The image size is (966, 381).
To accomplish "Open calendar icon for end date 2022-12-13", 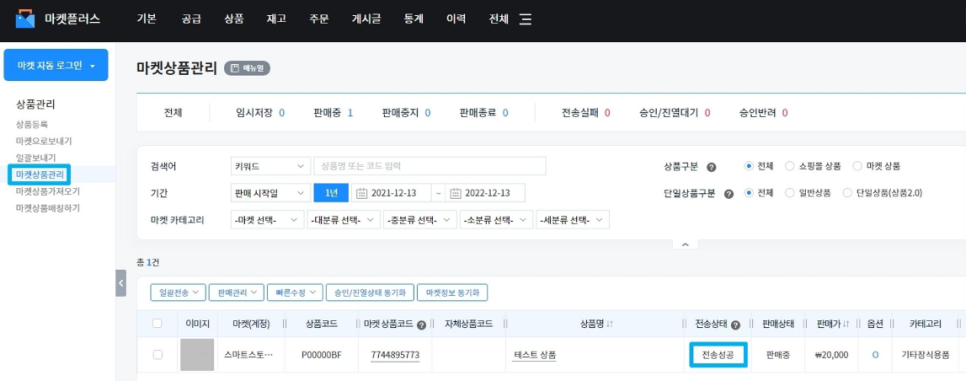I will (x=455, y=193).
